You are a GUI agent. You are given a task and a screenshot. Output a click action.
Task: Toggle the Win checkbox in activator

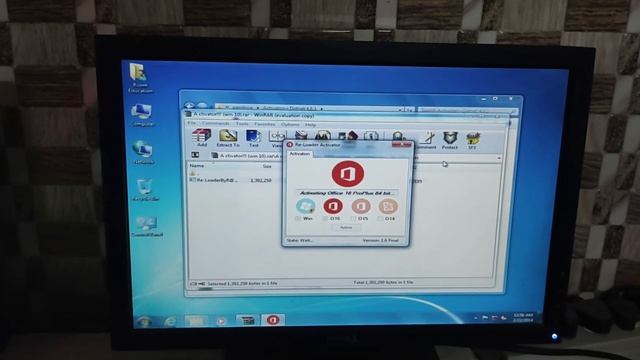tap(298, 219)
